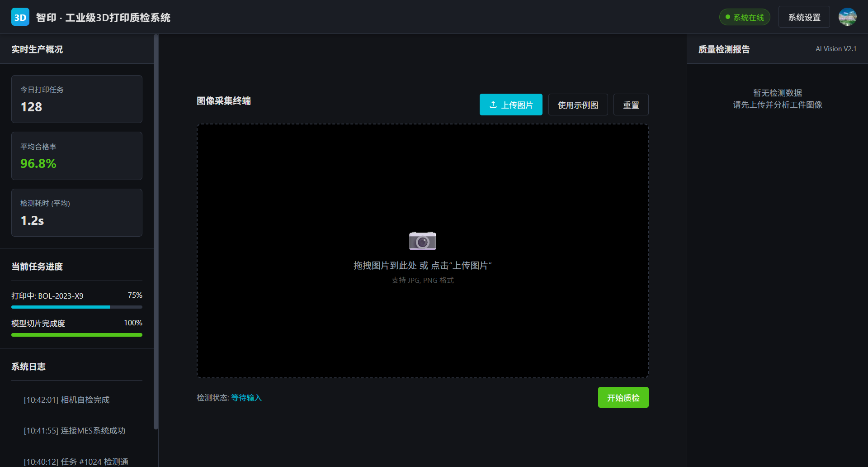Click the 3D app logo icon

pos(20,17)
